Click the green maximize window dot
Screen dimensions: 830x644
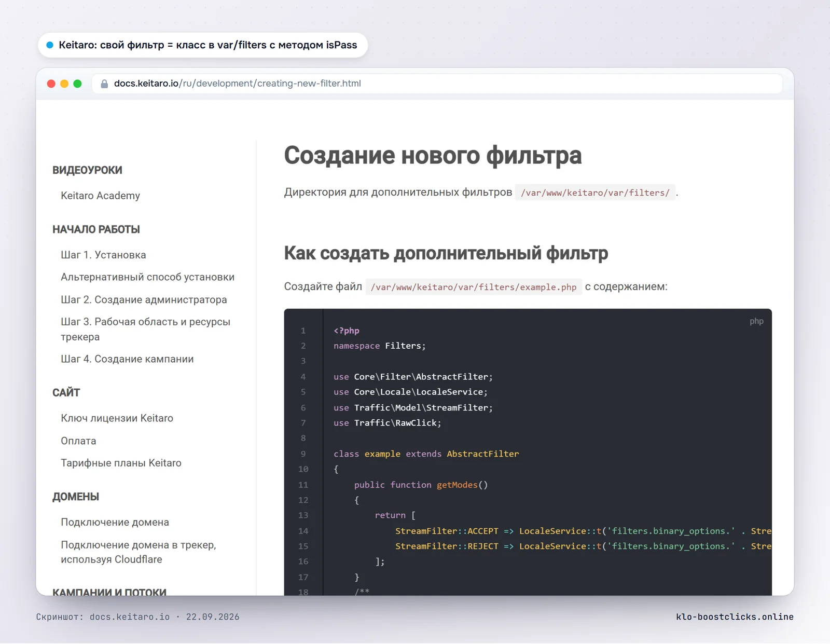coord(77,84)
